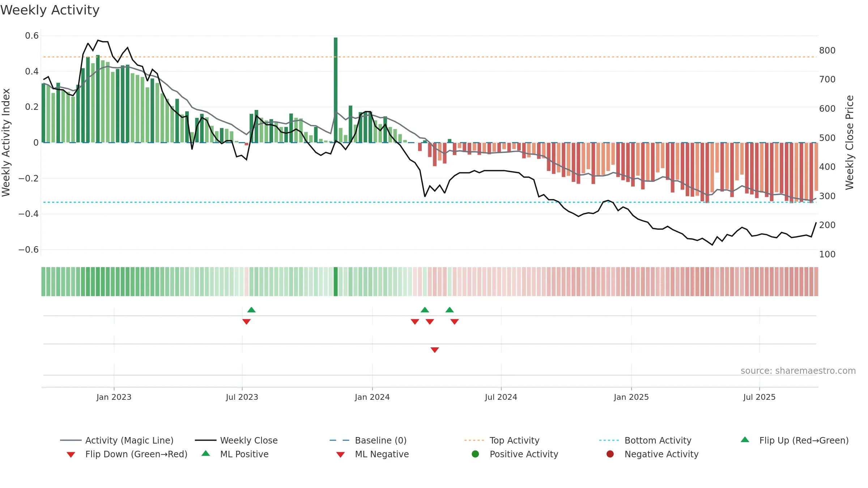Click the source: sharemaestro.com text
868x488 pixels.
click(798, 371)
